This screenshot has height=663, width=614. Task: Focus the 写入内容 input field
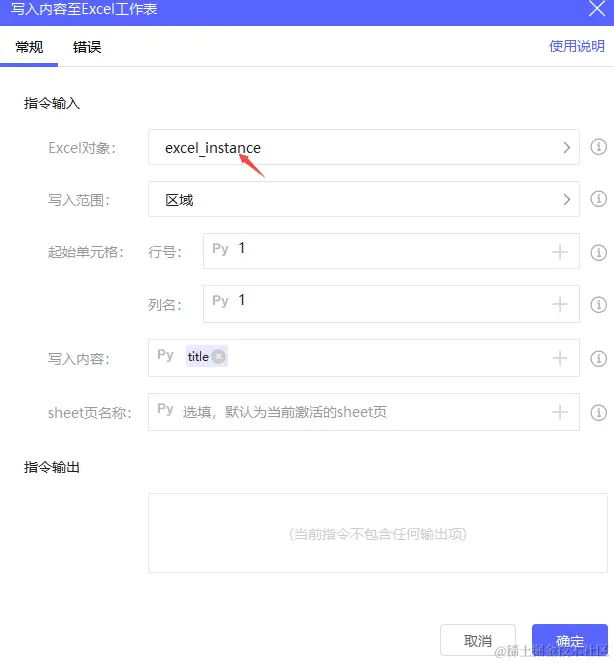click(x=364, y=358)
